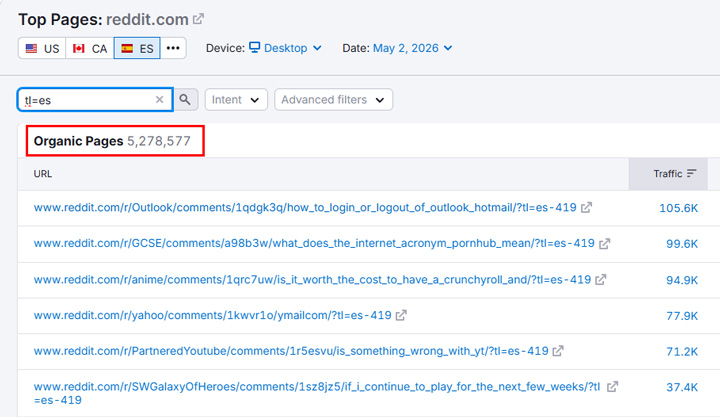Expand the Intent filter dropdown
Screen dimensions: 720x417
(236, 100)
